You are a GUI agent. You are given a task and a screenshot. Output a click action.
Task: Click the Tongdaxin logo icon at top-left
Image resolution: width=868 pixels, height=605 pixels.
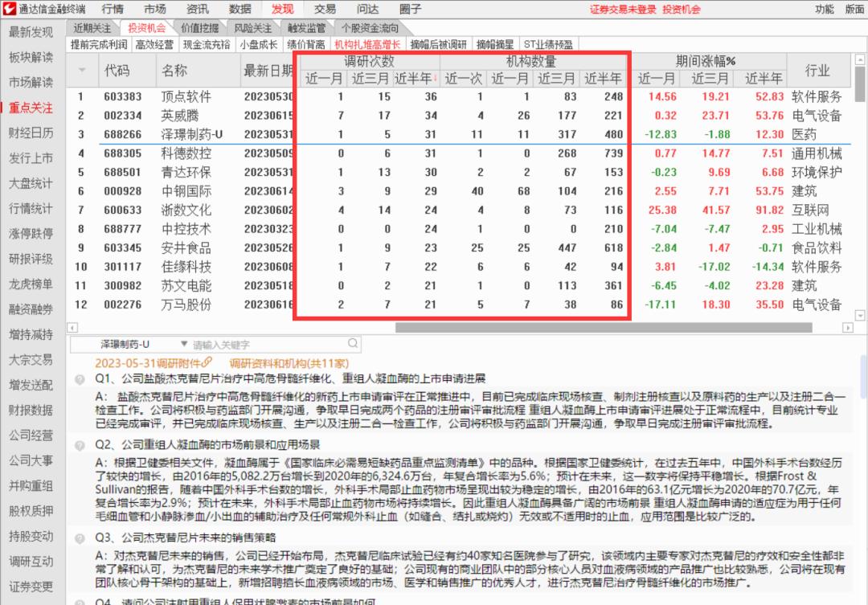click(10, 9)
